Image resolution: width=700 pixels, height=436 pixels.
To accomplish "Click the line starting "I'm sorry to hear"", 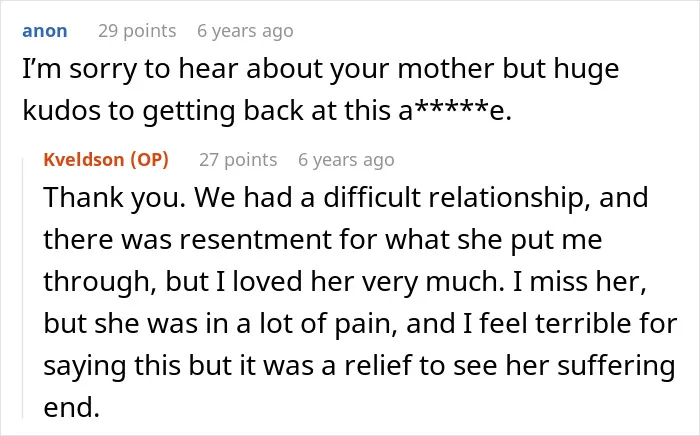I will [321, 71].
